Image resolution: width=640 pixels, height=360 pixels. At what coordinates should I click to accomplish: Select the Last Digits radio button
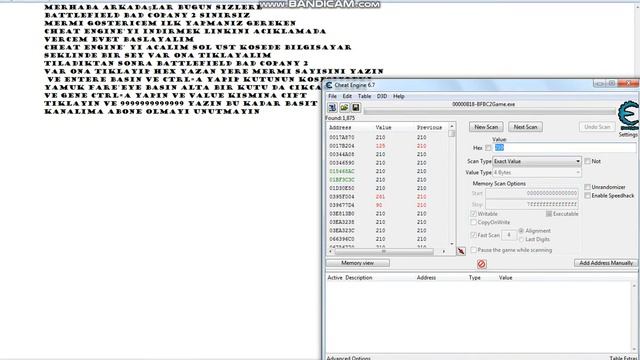(x=521, y=239)
